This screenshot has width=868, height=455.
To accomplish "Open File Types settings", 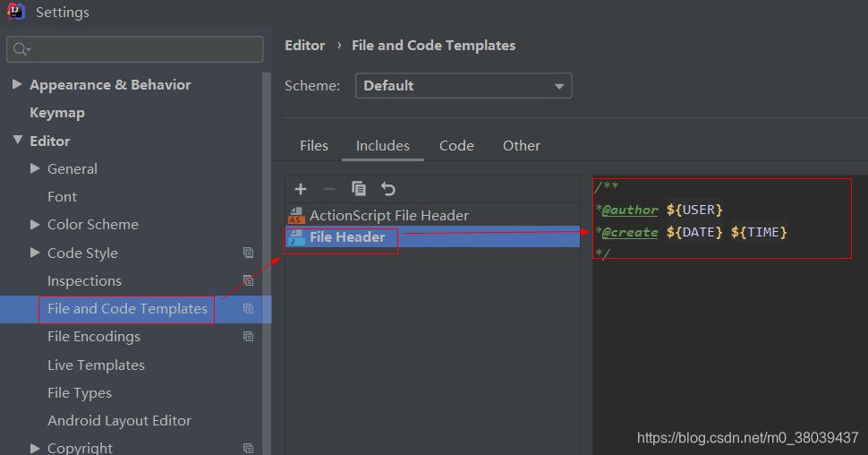I will [x=79, y=393].
